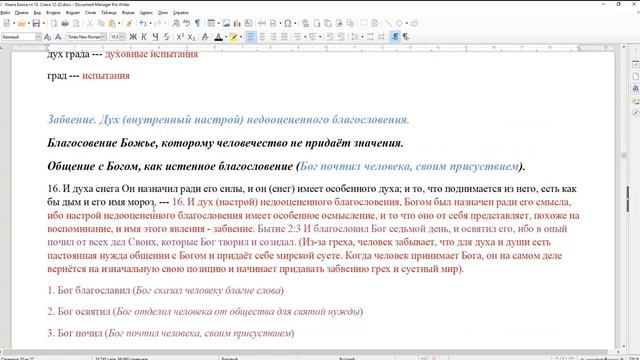
Task: Toggle italic (К) formatting
Action: (x=144, y=37)
